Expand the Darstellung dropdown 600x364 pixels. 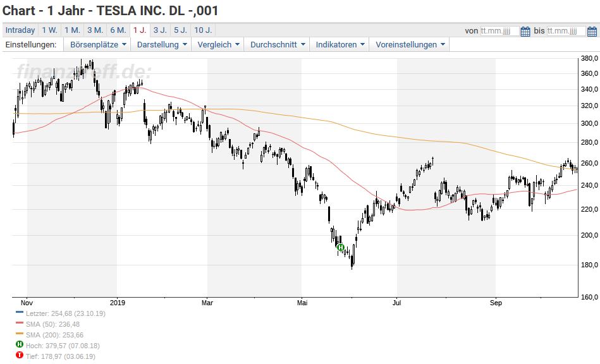[162, 44]
